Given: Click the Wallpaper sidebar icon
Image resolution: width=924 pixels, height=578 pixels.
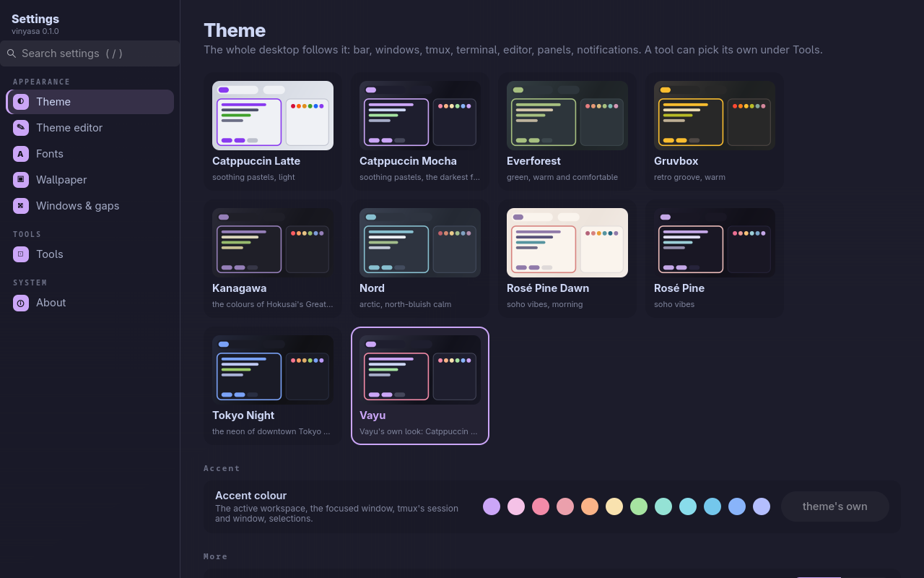Looking at the screenshot, I should [21, 180].
